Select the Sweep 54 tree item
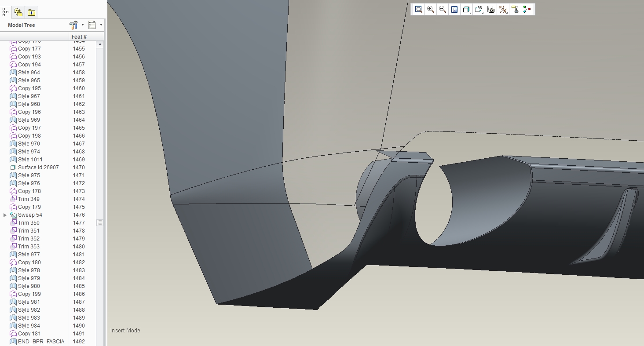The width and height of the screenshot is (644, 346). [x=30, y=215]
